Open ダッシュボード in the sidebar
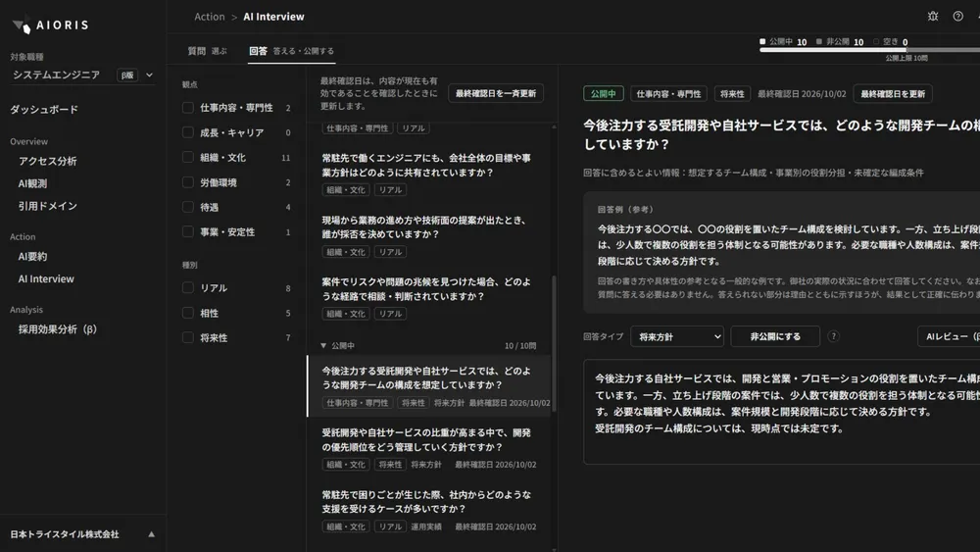This screenshot has width=980, height=552. (44, 110)
